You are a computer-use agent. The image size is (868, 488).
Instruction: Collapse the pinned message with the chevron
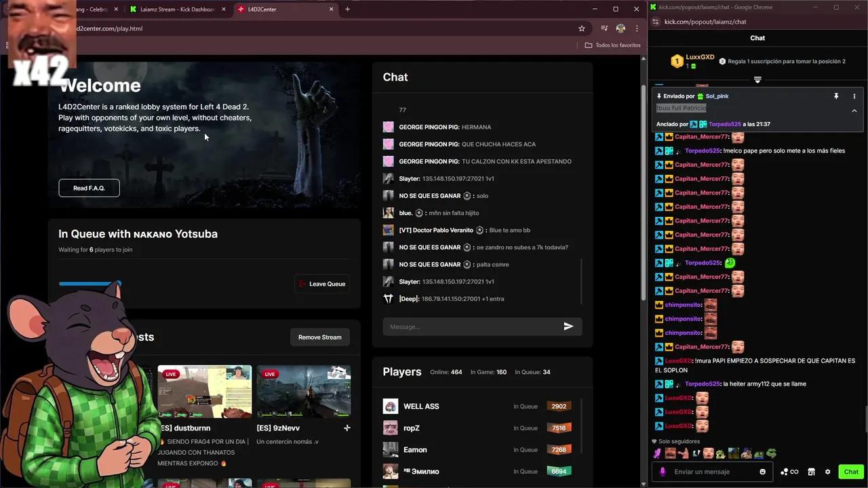click(854, 110)
